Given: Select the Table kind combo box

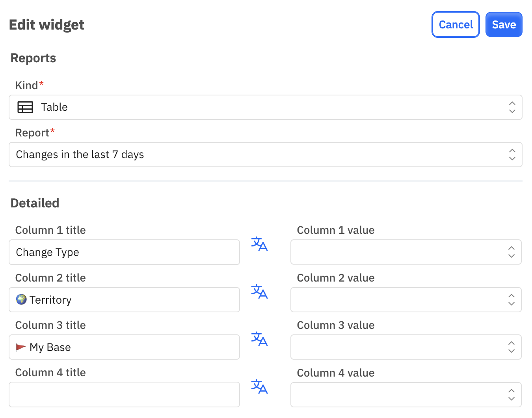Looking at the screenshot, I should [x=266, y=107].
